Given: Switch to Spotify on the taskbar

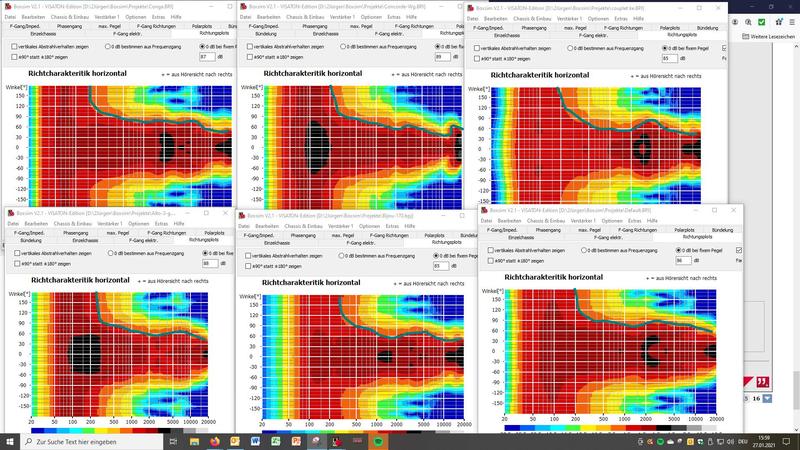Looking at the screenshot, I should (x=378, y=441).
